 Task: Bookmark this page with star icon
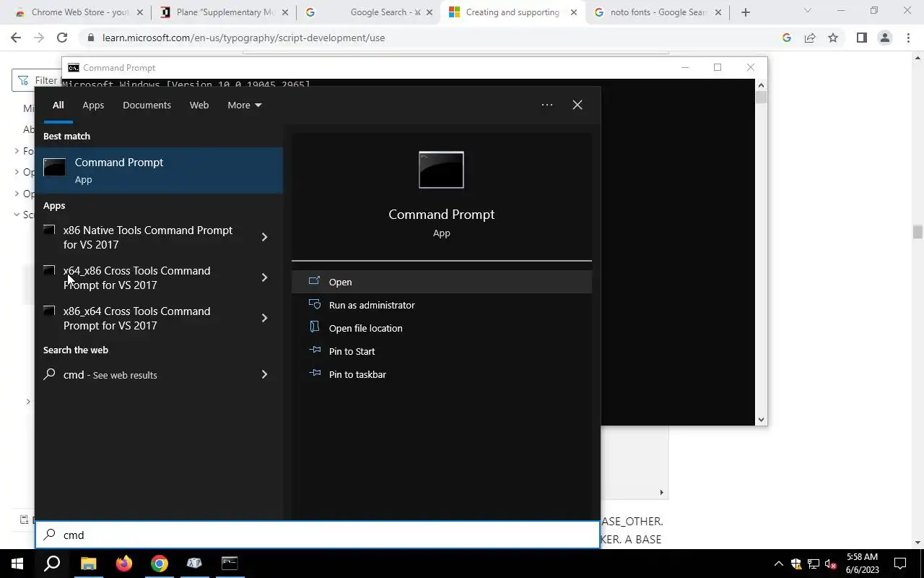pyautogui.click(x=833, y=38)
